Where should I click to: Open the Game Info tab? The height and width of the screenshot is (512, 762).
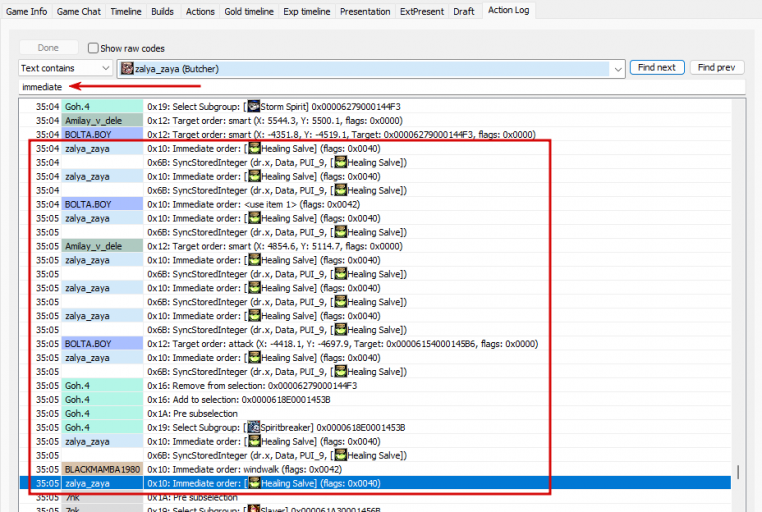[x=26, y=11]
